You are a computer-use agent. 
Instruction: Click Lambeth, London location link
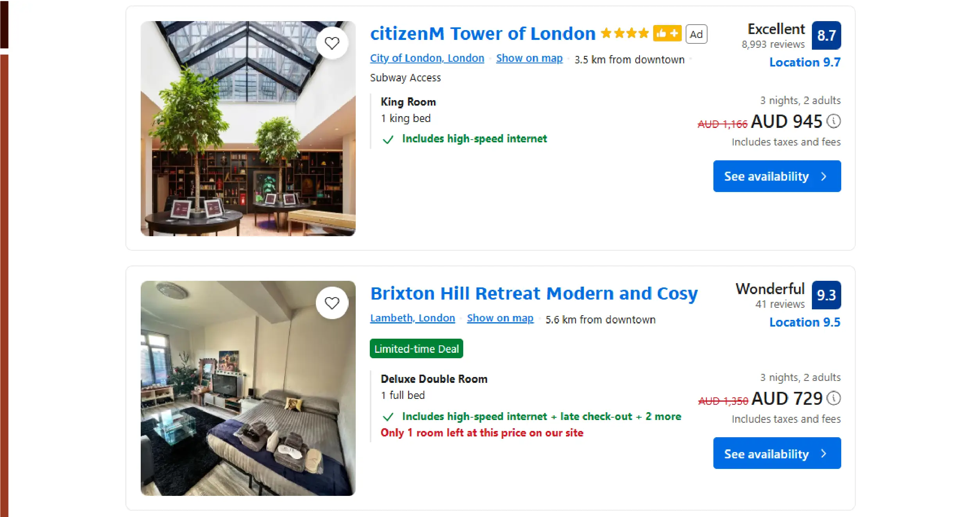[x=412, y=318]
